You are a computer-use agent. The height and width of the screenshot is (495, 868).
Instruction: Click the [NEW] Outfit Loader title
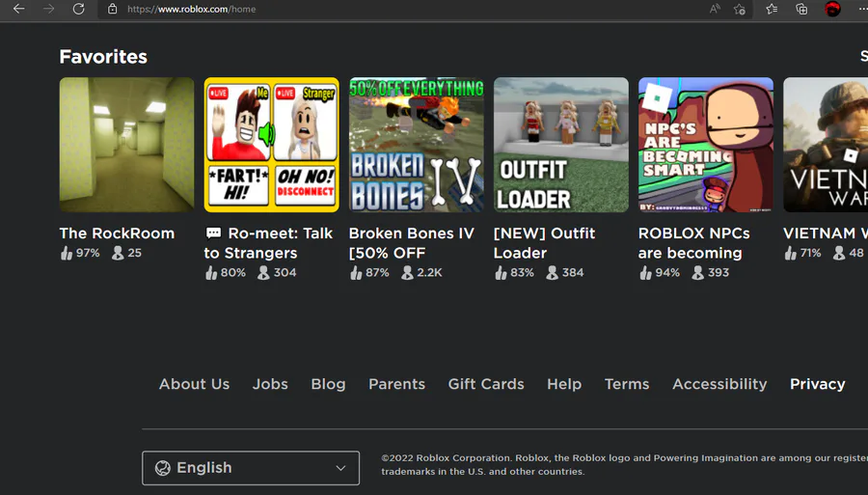click(x=544, y=243)
